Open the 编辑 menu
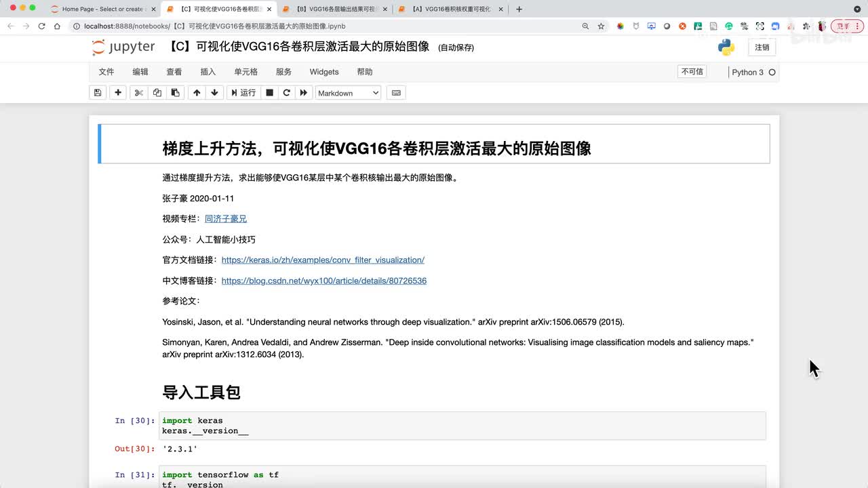 (x=140, y=72)
